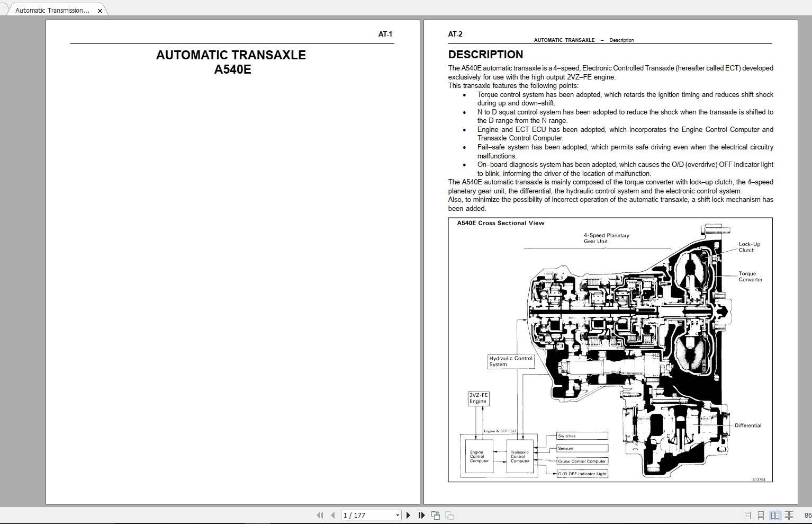812x524 pixels.
Task: Enable two-page continuous facing view
Action: tap(789, 515)
